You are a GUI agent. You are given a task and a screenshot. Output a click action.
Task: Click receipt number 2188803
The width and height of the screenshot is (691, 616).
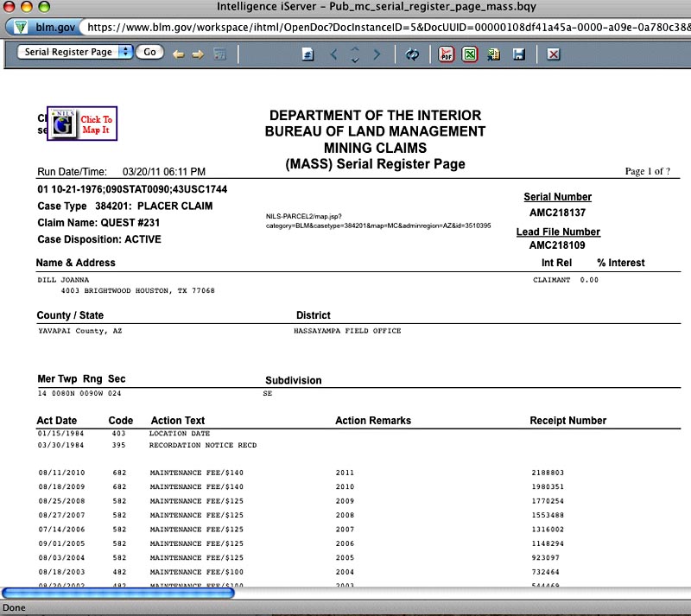point(548,473)
